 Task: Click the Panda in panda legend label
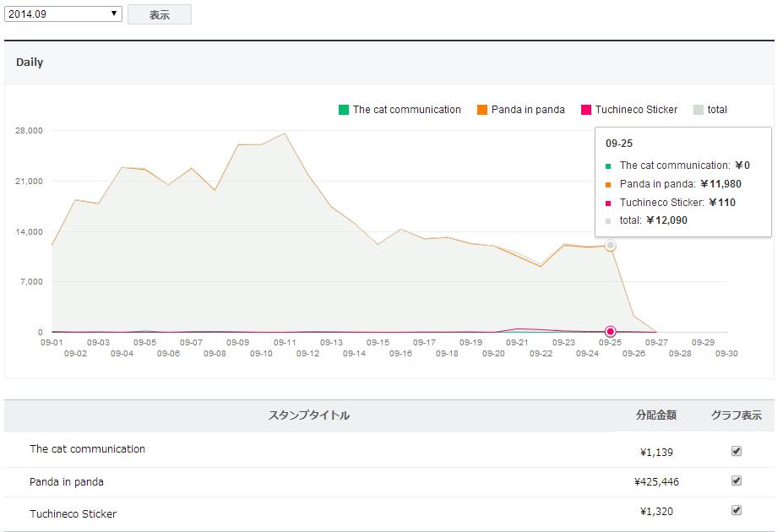point(528,110)
